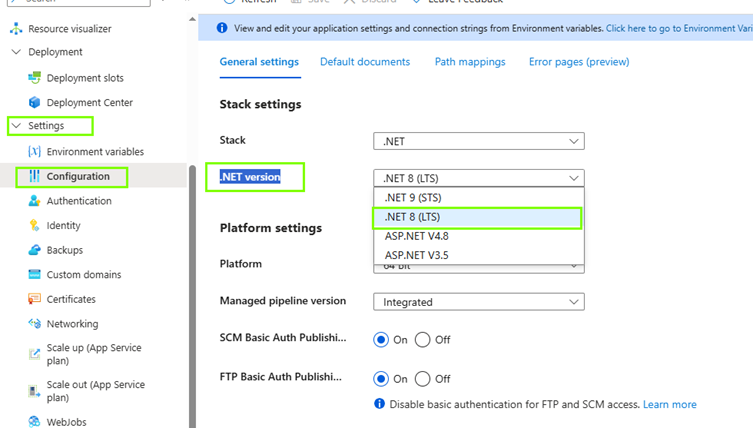Turn FTP Basic Auth Publishing Off
The image size is (753, 428).
tap(423, 379)
